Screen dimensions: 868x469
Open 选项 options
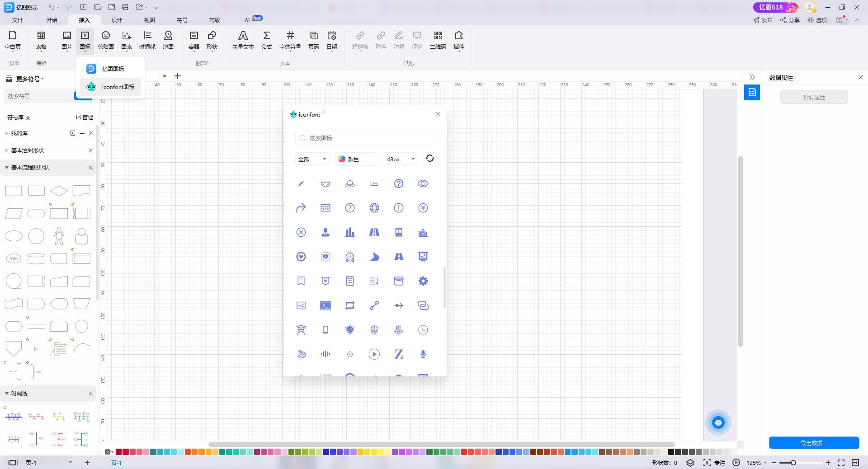(x=817, y=20)
